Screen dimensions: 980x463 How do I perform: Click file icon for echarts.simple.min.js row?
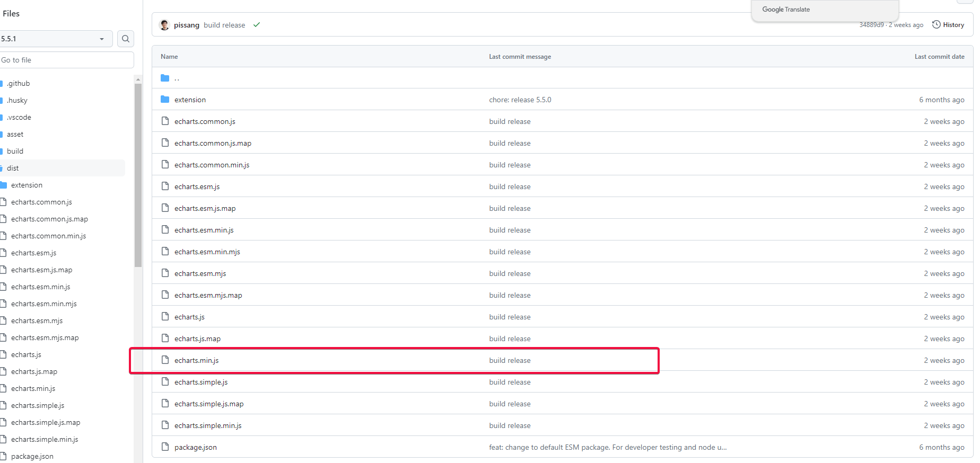(165, 425)
